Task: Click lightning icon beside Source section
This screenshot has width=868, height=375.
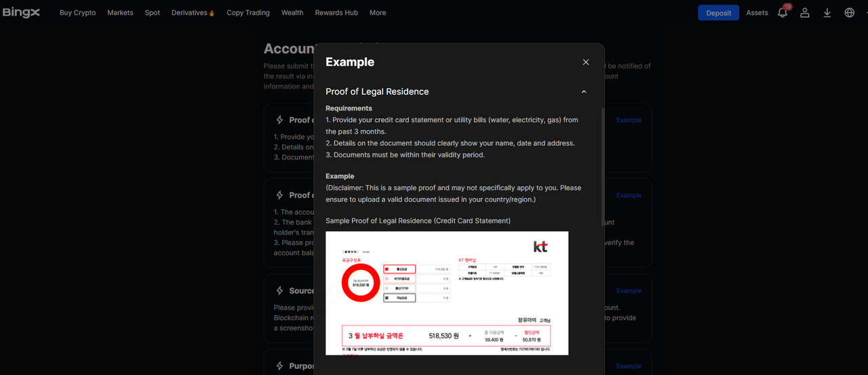Action: coord(279,291)
